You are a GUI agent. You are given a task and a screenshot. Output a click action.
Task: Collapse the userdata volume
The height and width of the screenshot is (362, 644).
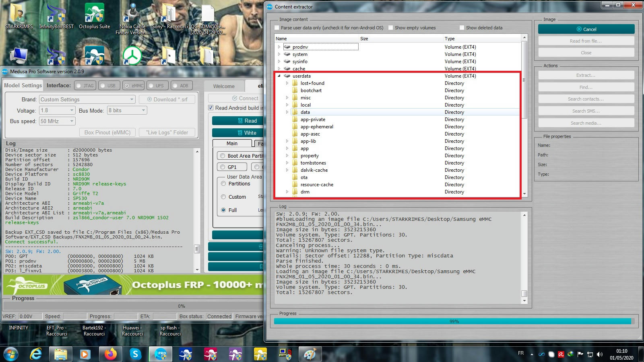(x=279, y=76)
